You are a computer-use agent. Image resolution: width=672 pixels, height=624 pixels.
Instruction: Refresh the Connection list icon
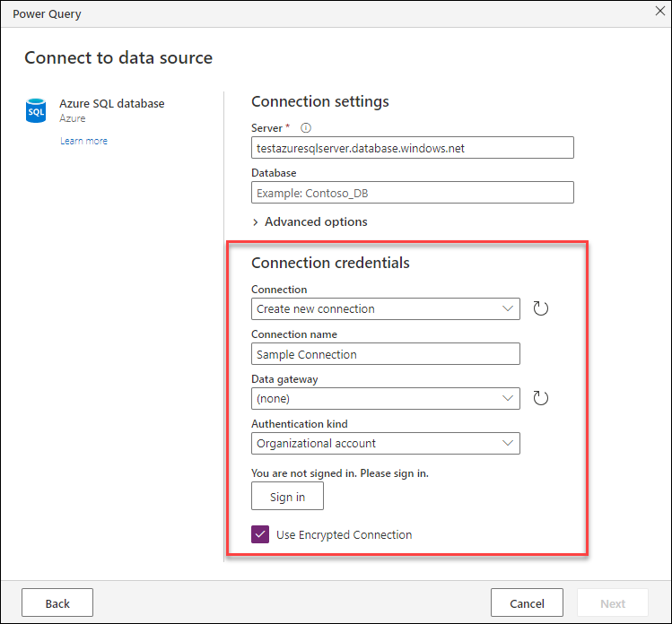tap(540, 308)
